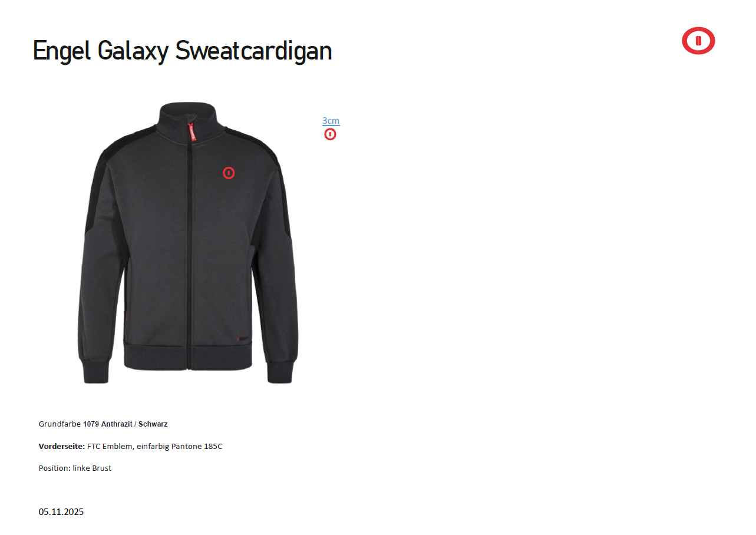Click the word Schwarz in color line
This screenshot has height=535, width=756.
click(153, 424)
